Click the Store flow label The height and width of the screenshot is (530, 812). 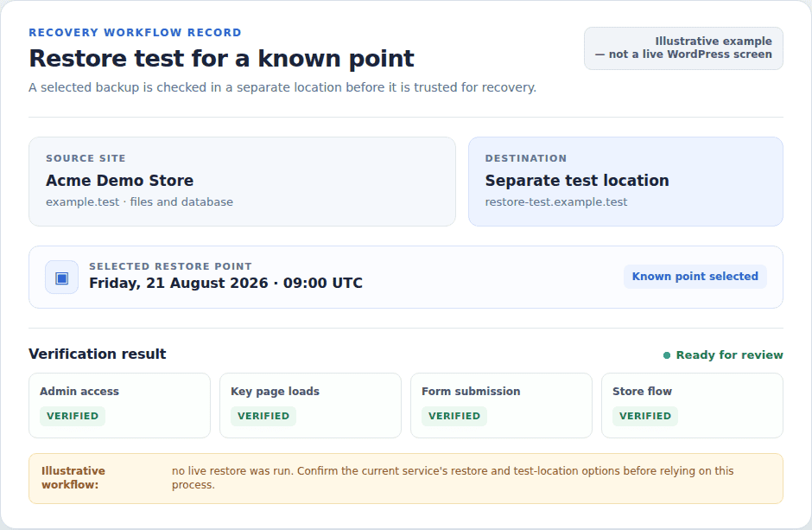pyautogui.click(x=642, y=392)
